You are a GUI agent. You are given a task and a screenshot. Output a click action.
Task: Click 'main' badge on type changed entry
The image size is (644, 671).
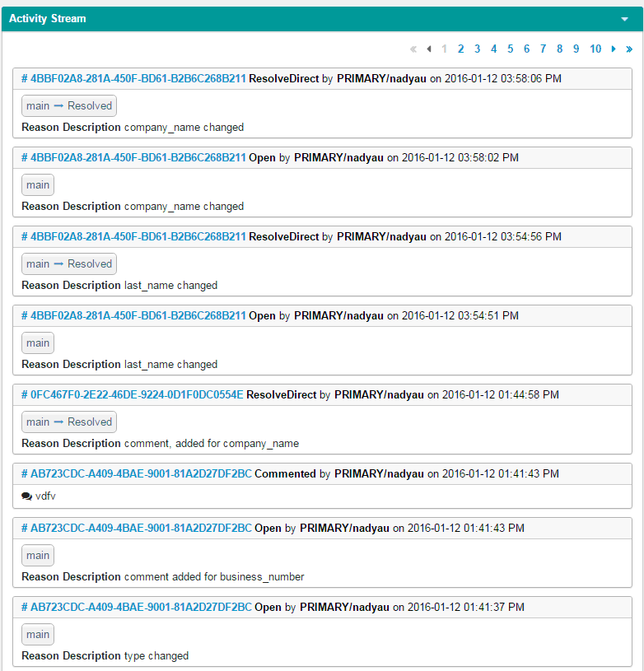[38, 635]
